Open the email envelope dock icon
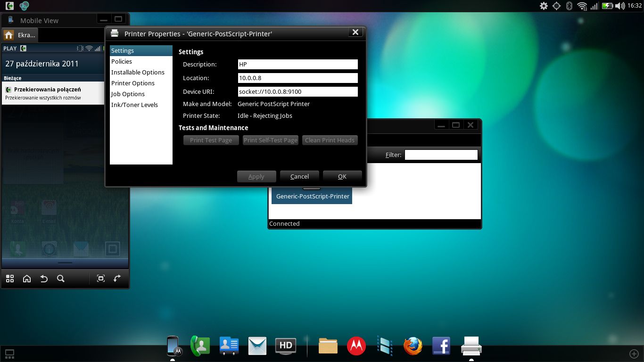 (257, 346)
